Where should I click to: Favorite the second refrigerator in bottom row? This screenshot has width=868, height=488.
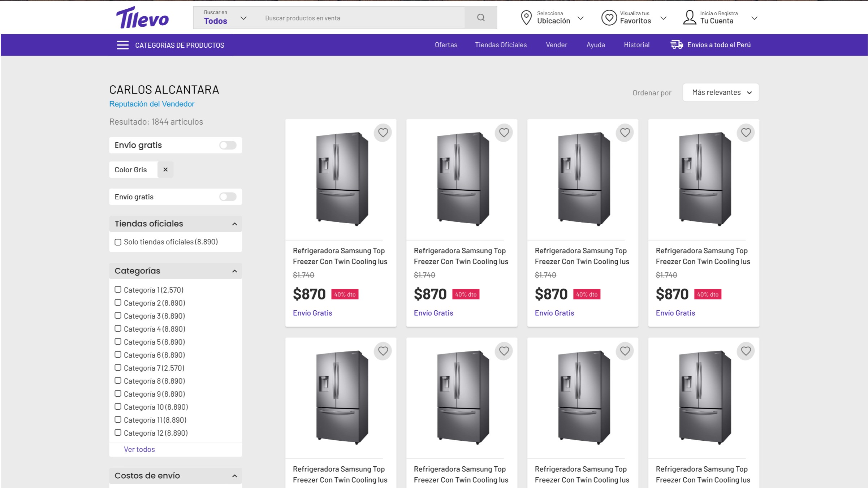tap(504, 351)
